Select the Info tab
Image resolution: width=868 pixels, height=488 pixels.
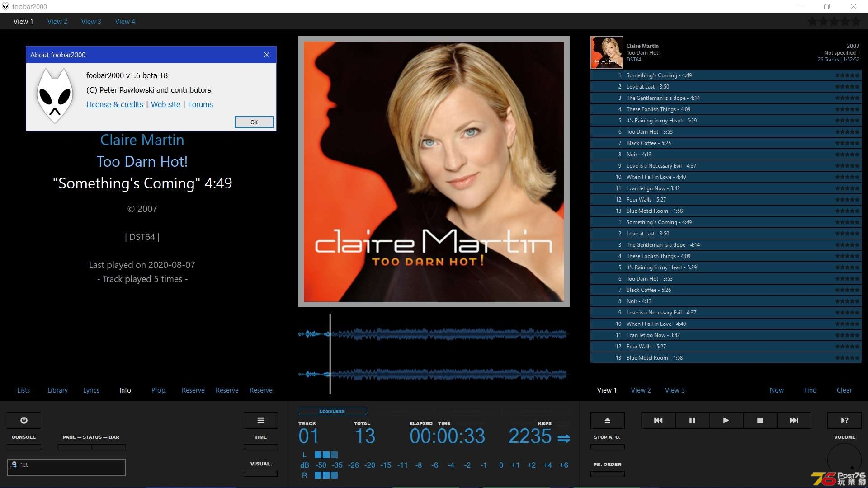tap(125, 389)
